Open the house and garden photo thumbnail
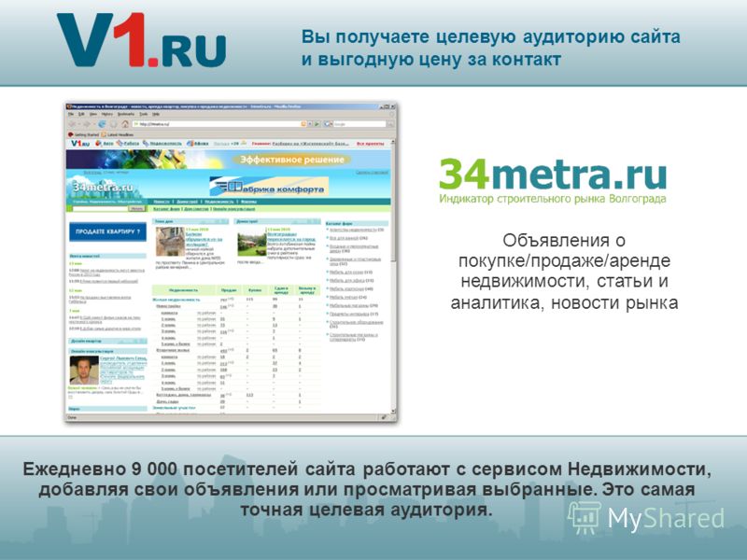This screenshot has width=747, height=560. [251, 243]
